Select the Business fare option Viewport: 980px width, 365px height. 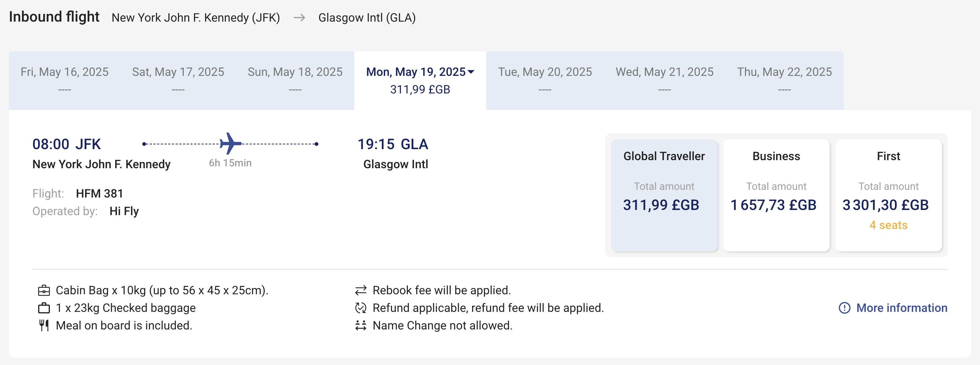(x=776, y=195)
